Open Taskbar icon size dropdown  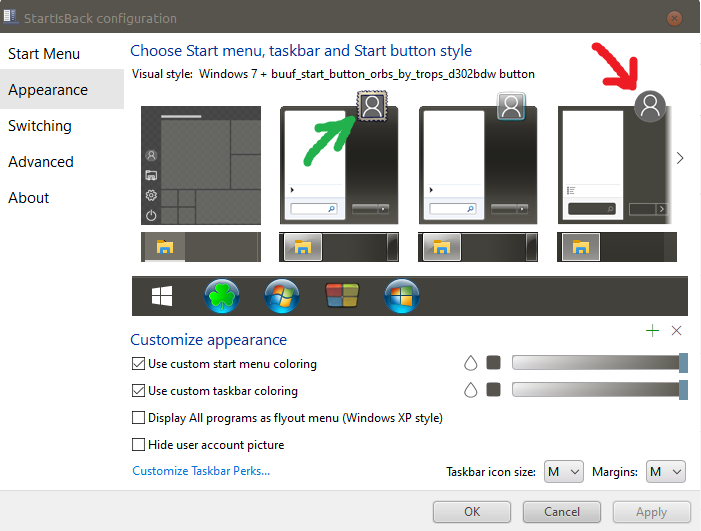[563, 472]
